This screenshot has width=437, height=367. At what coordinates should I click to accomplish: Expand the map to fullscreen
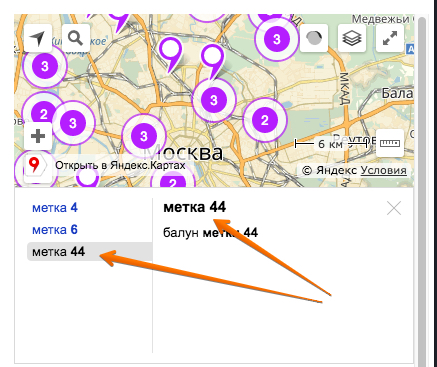pyautogui.click(x=390, y=38)
